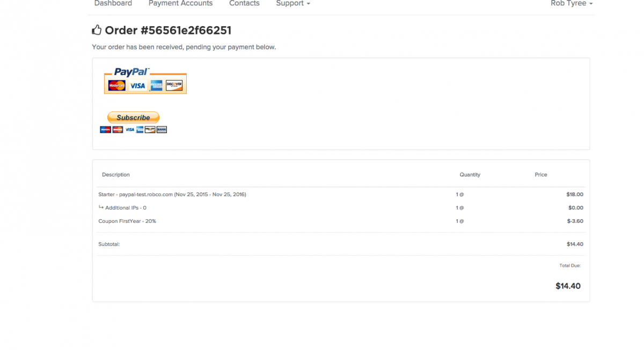644x350 pixels.
Task: Click the American Express icon in PayPal banner
Action: (x=156, y=85)
